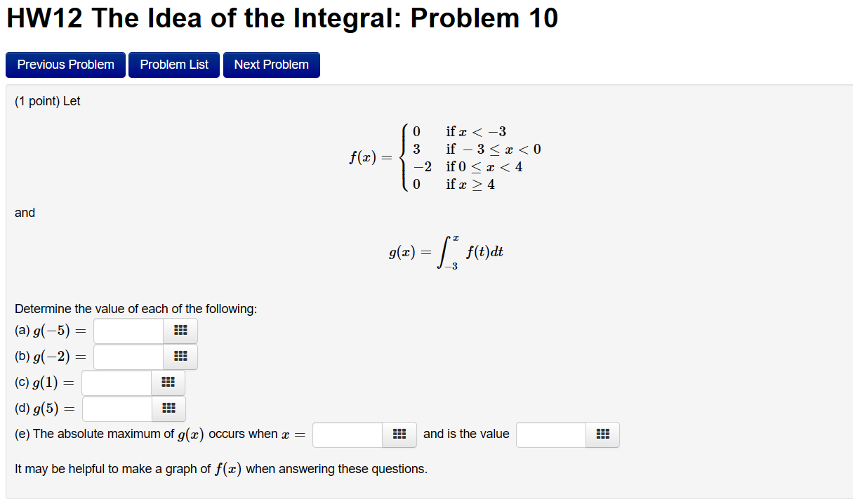The width and height of the screenshot is (853, 504).
Task: Open the equation editor for g(1)
Action: pyautogui.click(x=168, y=383)
